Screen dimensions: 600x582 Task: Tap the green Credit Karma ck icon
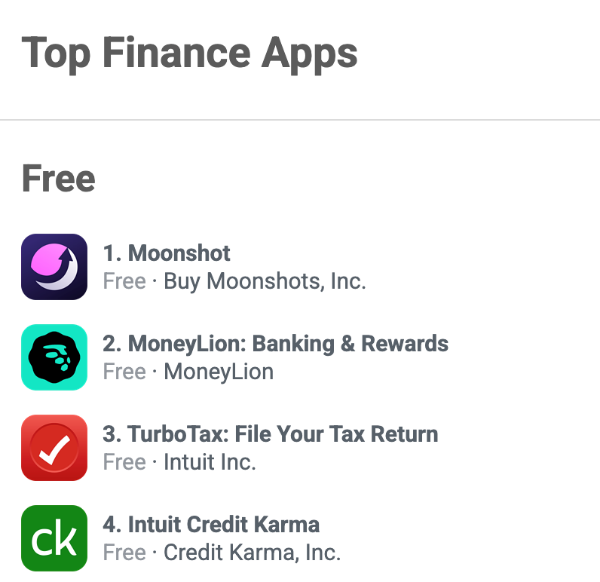click(x=54, y=538)
